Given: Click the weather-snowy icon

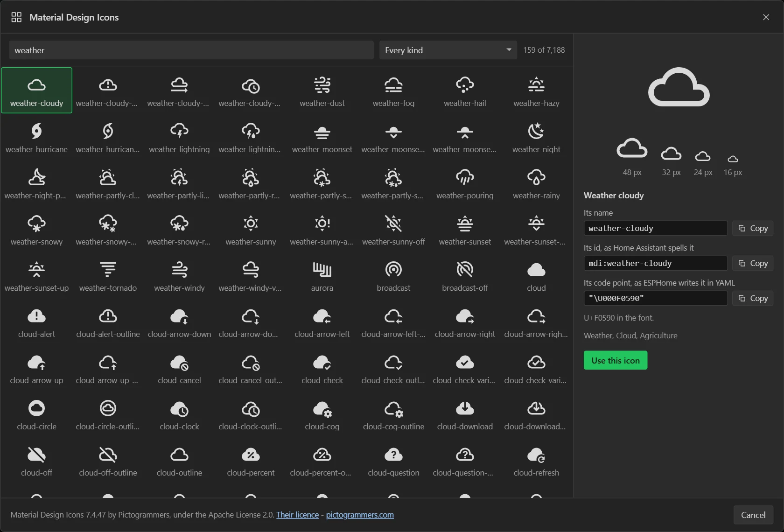Looking at the screenshot, I should [36, 229].
